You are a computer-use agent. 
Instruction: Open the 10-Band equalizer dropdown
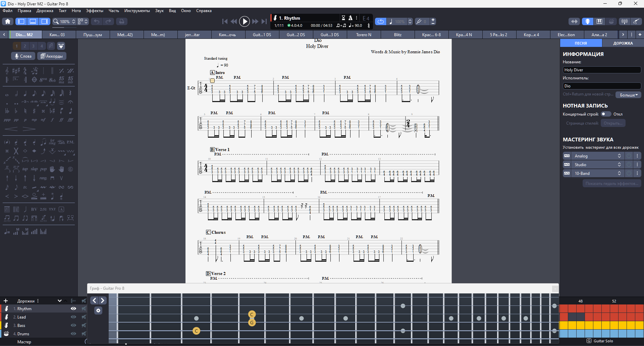598,174
